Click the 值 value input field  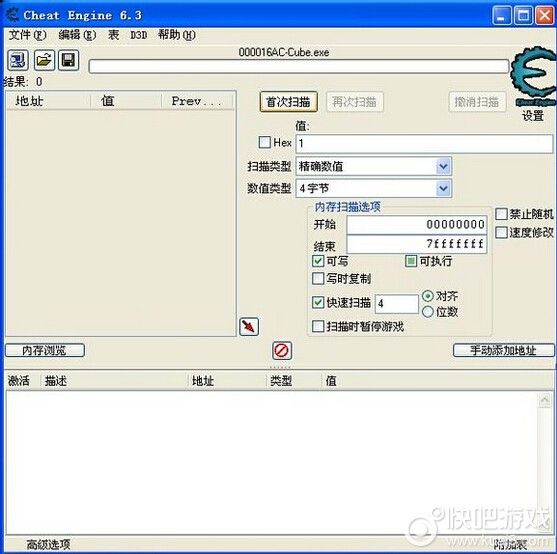(x=424, y=143)
